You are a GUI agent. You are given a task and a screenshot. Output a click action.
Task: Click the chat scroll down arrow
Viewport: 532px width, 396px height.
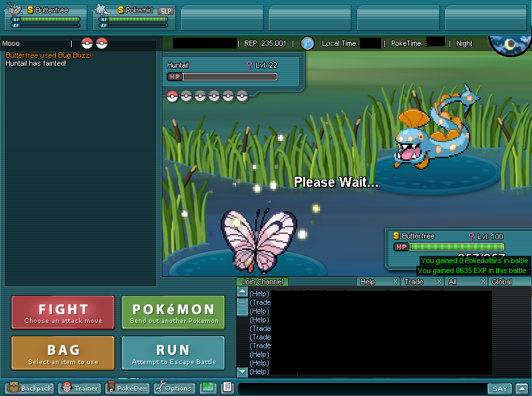(x=242, y=371)
